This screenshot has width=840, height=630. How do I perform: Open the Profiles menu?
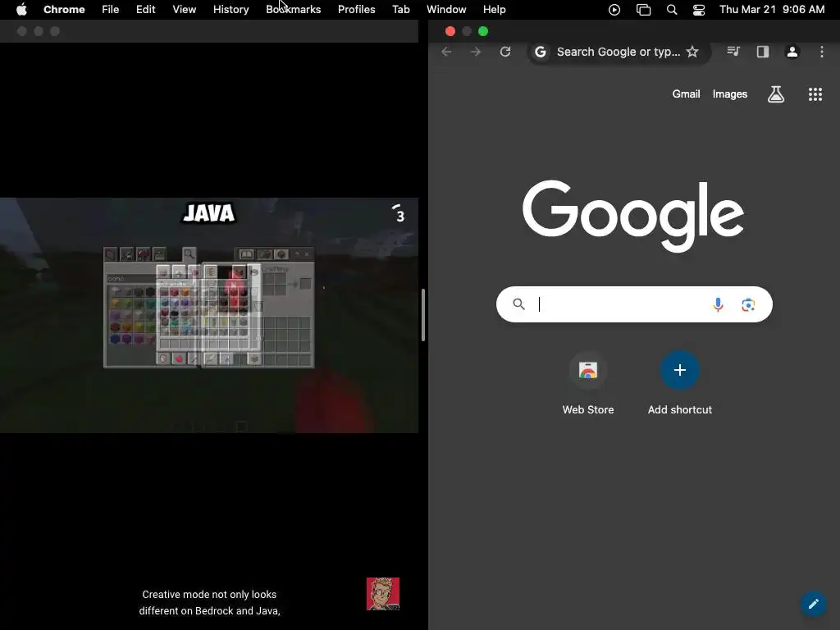tap(356, 10)
